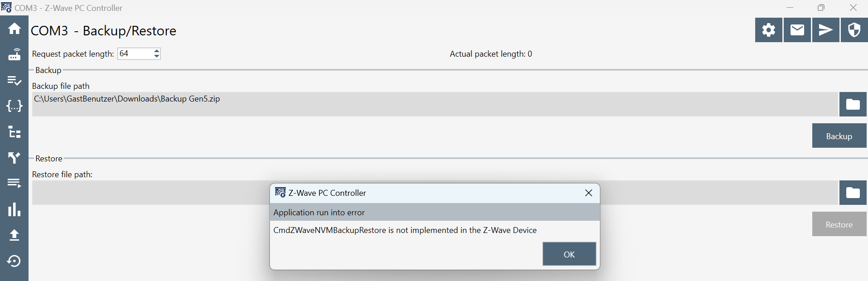Click the paper-plane send icon
868x281 pixels.
(825, 30)
